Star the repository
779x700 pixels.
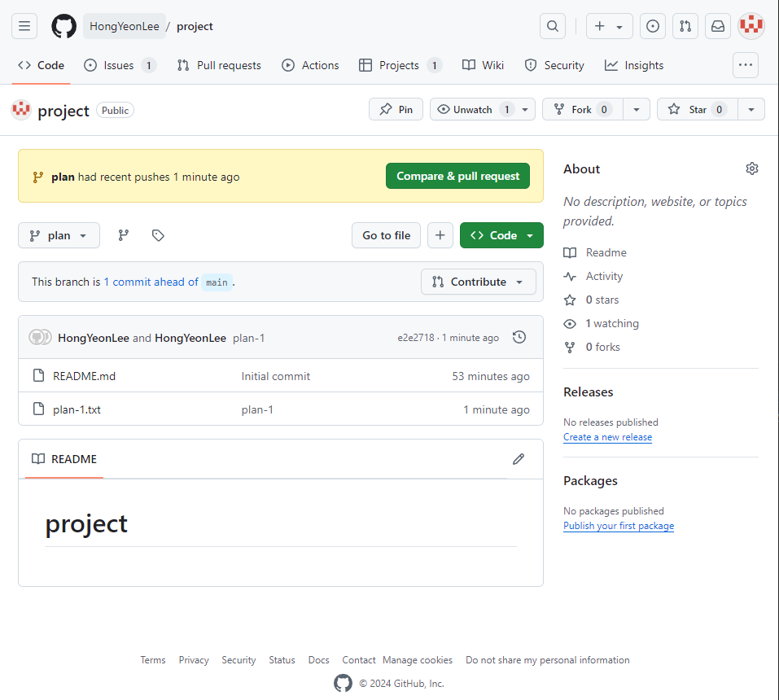(x=698, y=109)
